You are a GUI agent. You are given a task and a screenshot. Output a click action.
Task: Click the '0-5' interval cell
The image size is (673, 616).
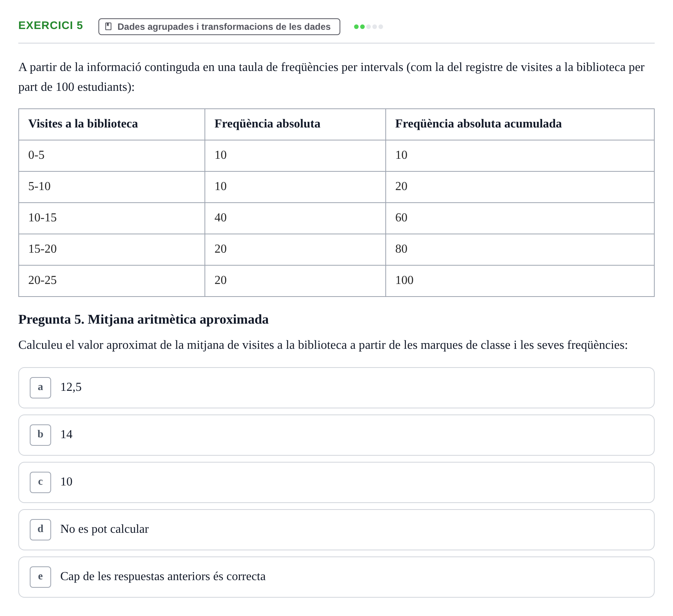coord(112,156)
